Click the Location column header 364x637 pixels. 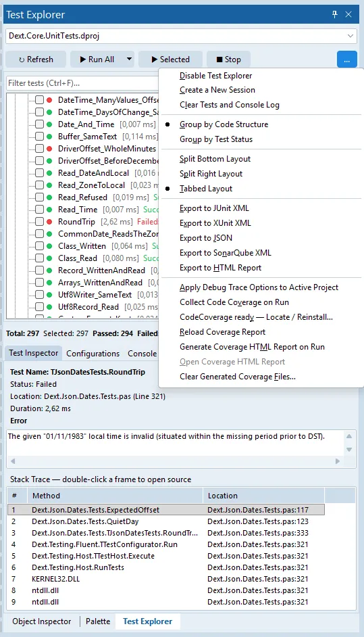[x=263, y=496]
